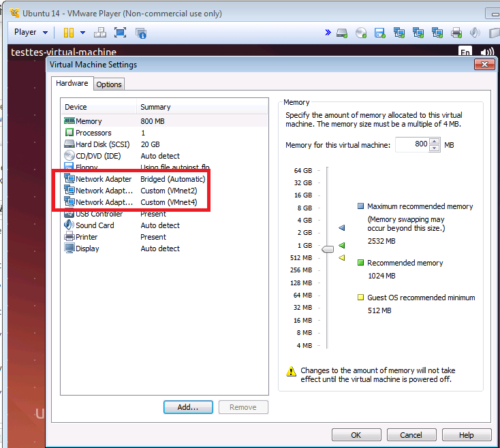Viewport: 500px width, 448px height.
Task: Click the Unity mode toolbar icon
Action: [141, 32]
